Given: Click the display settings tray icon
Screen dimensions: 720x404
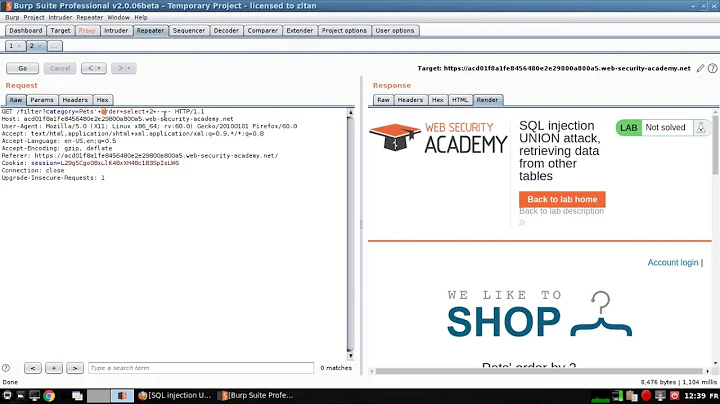Looking at the screenshot, I should 660,396.
